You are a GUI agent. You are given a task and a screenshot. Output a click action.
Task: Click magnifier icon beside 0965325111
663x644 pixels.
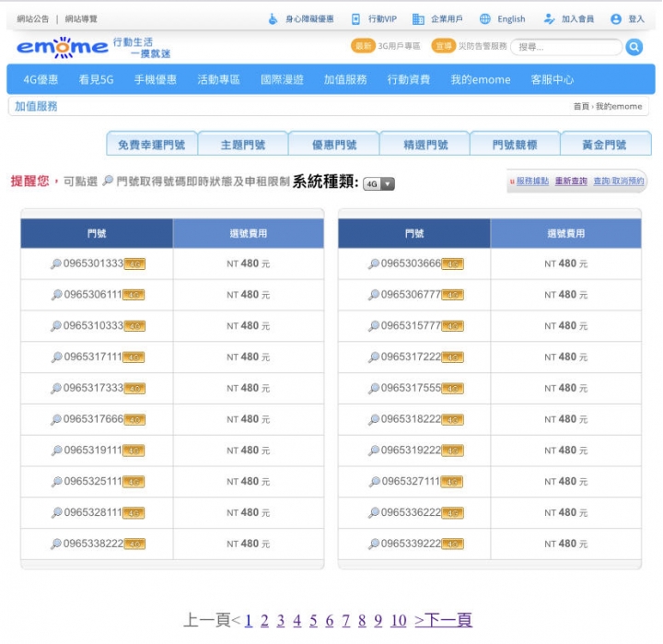coord(57,482)
